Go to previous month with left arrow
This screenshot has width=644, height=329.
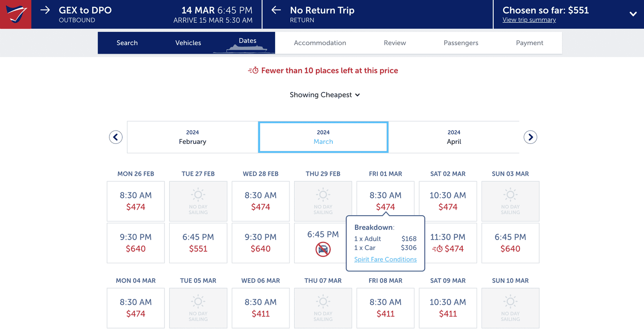pos(116,137)
